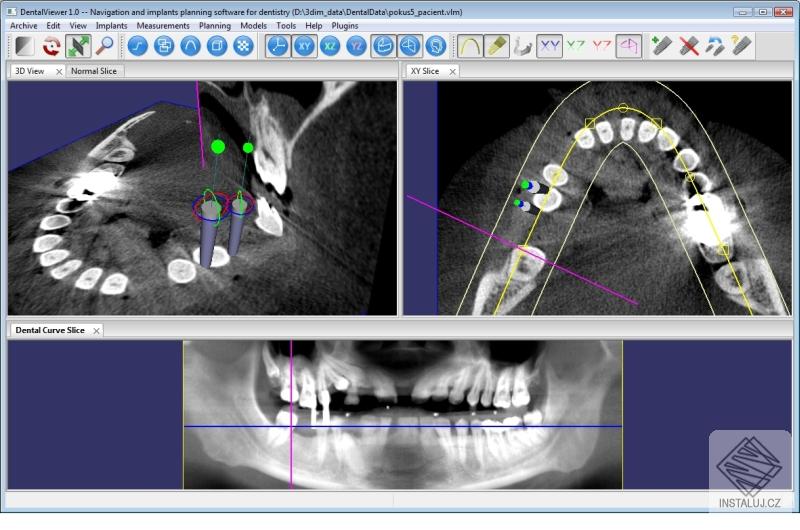Click the implant info icon with question mark
Image resolution: width=800 pixels, height=530 pixels.
pyautogui.click(x=742, y=46)
